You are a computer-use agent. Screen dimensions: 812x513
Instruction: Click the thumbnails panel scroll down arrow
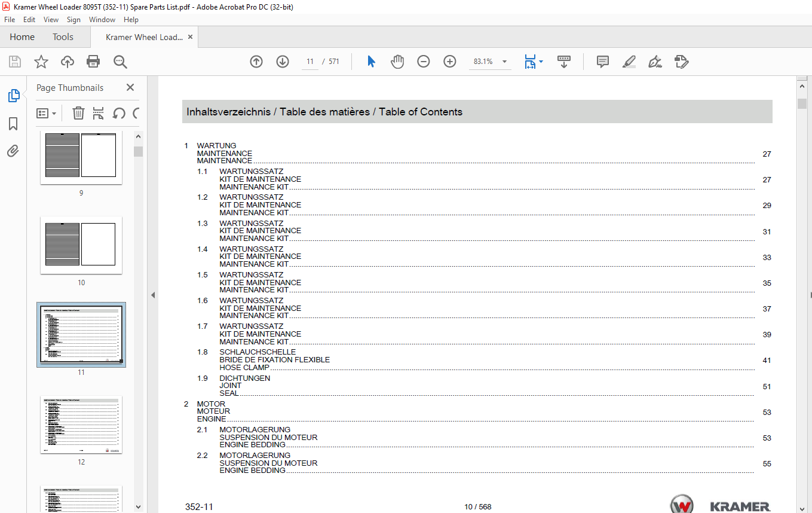(138, 506)
